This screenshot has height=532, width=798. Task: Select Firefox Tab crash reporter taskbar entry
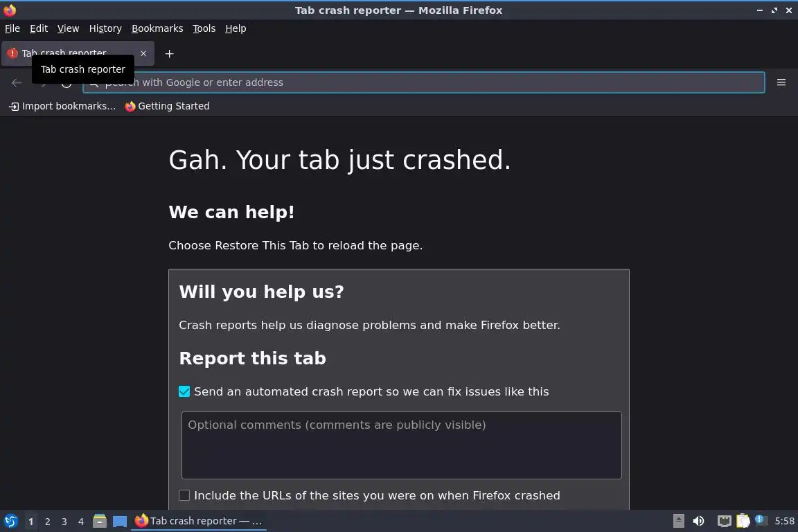[199, 521]
